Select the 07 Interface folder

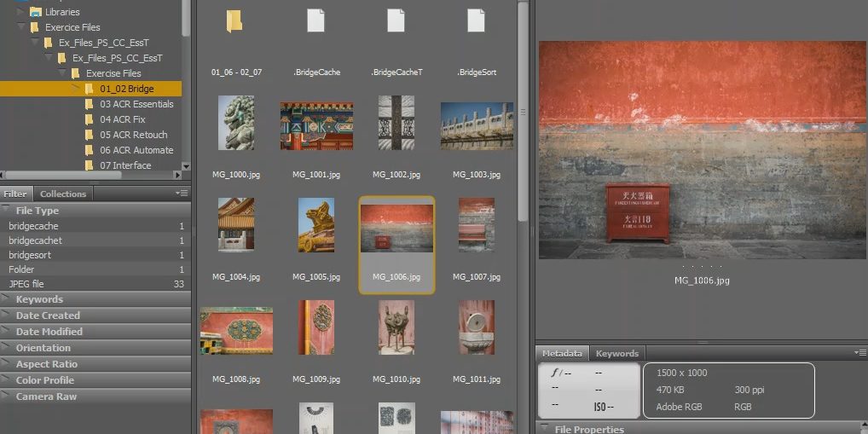pos(125,165)
